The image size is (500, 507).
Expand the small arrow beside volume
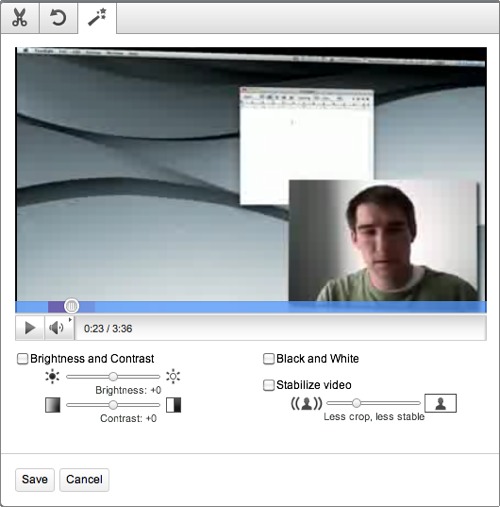[70, 320]
